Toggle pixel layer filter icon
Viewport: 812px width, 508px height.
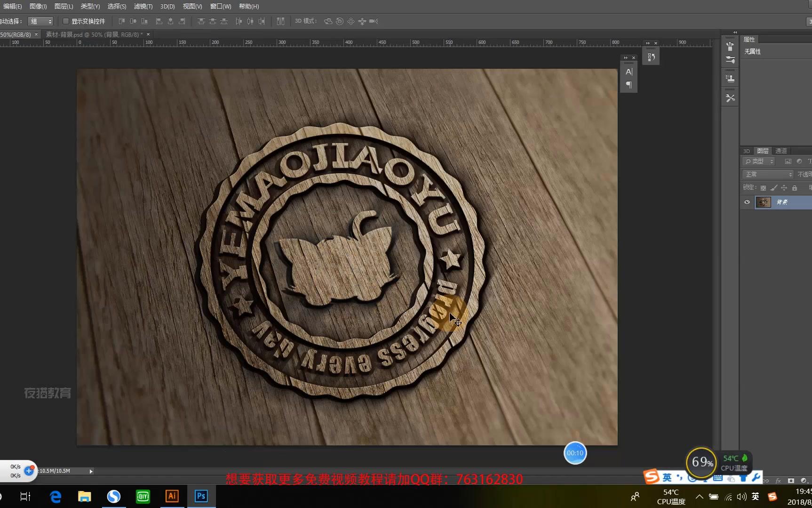coord(788,161)
